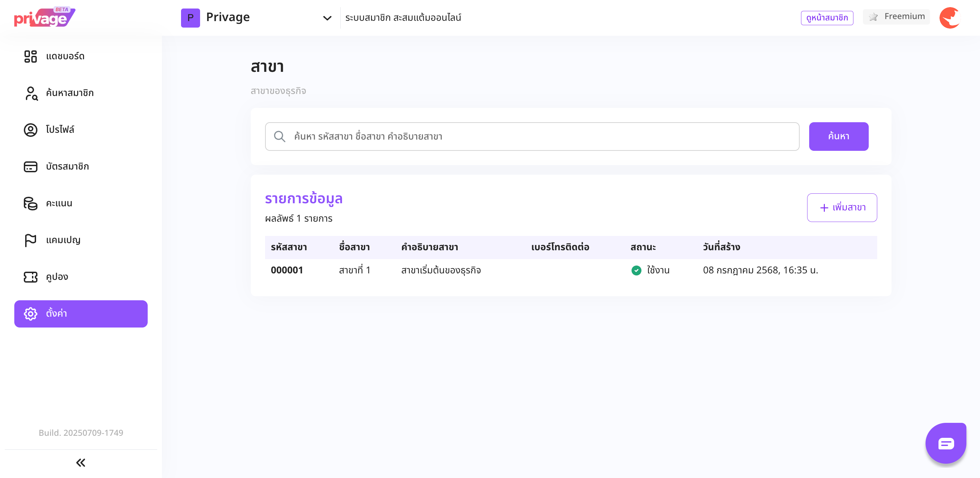Open คะแนน menu item

coord(81,203)
